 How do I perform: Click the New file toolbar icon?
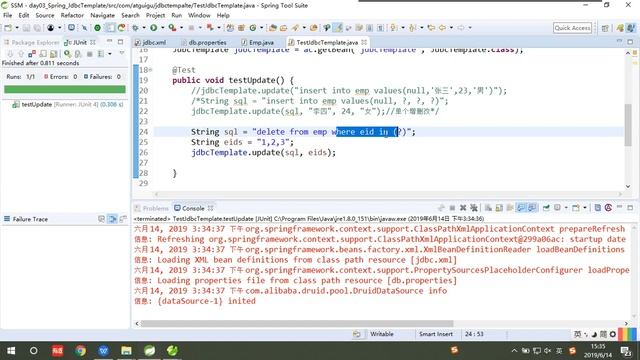coord(8,28)
